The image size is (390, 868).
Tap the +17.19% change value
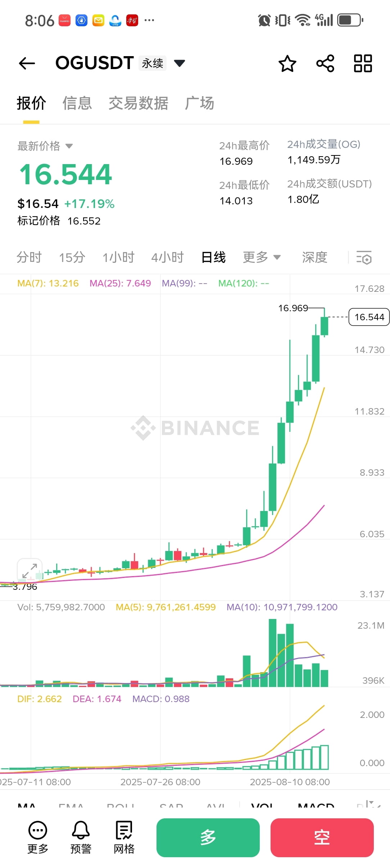(89, 204)
